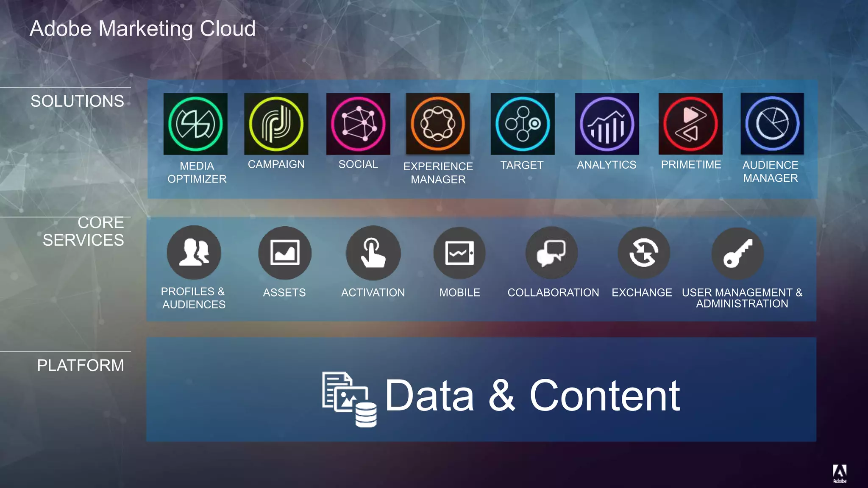Click the Data & Content documents icon
This screenshot has height=488, width=868.
tap(349, 399)
